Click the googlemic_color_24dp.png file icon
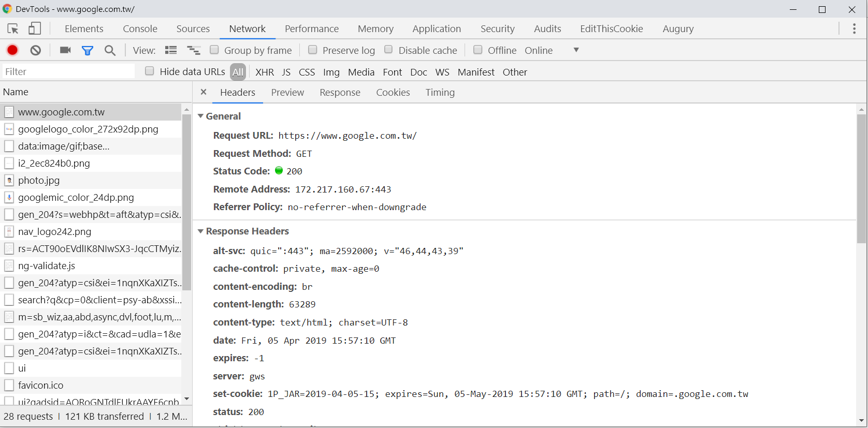 9,197
